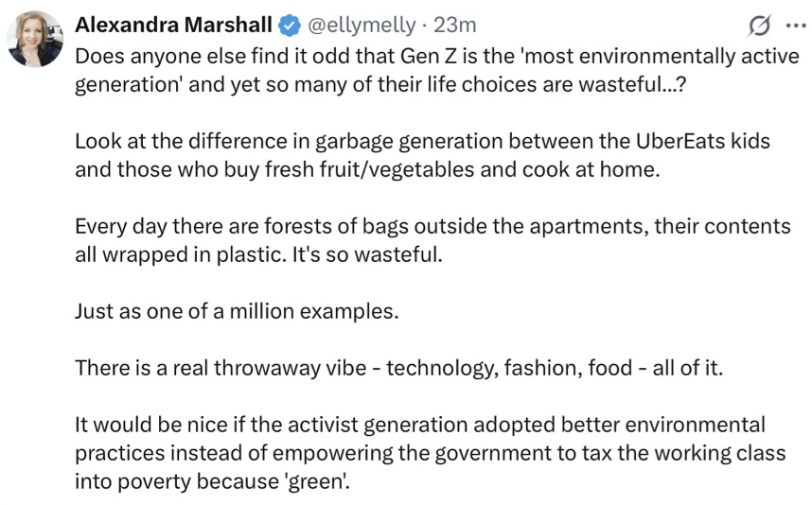Open the @ellymelly handle link
The image size is (812, 505).
362,25
